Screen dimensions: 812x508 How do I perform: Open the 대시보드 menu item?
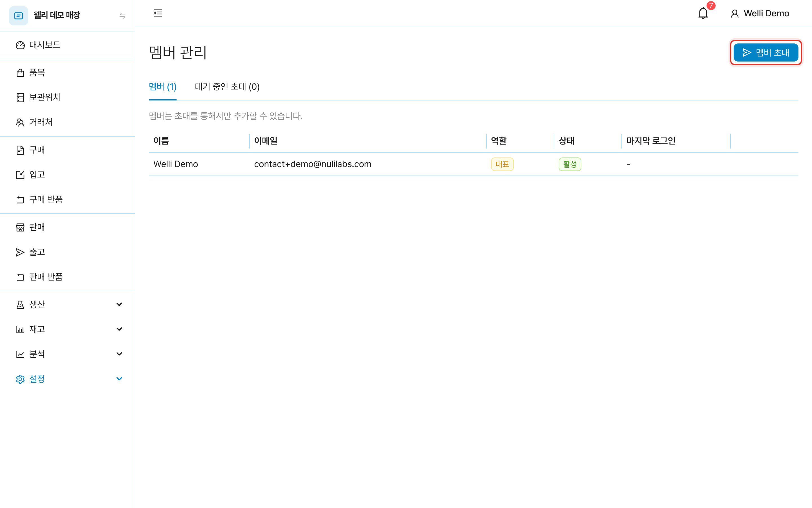pyautogui.click(x=67, y=45)
